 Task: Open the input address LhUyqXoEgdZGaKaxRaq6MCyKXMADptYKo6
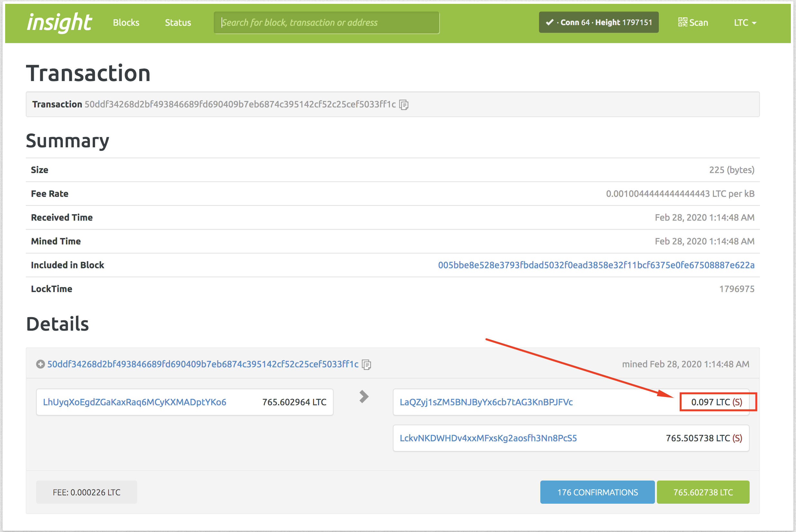(135, 402)
